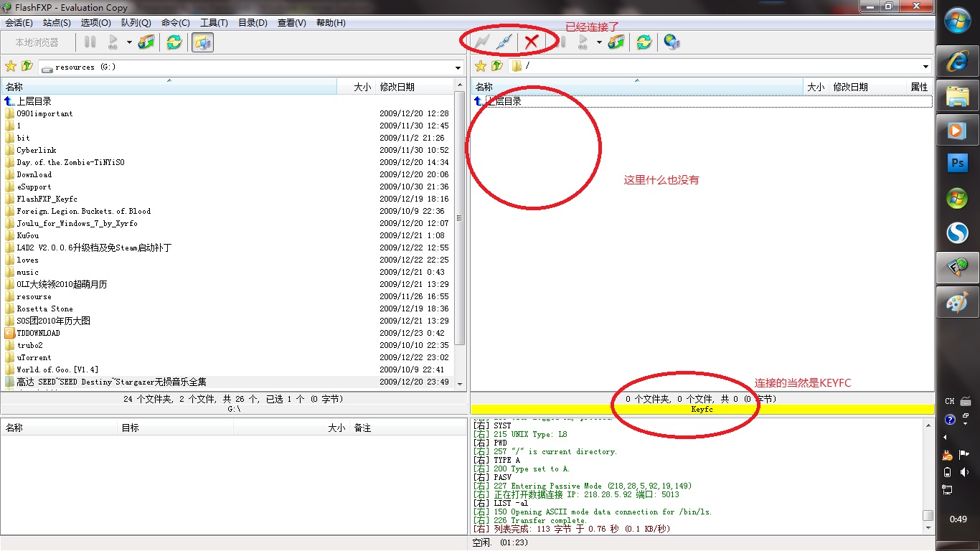Click the local pane parent folder icon
This screenshot has height=551, width=980.
pos(27,66)
